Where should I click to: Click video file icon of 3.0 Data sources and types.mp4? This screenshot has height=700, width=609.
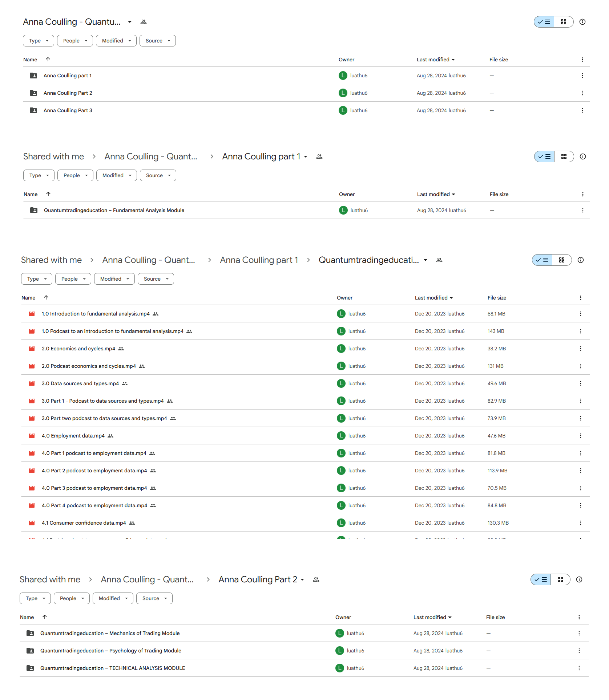(x=32, y=383)
